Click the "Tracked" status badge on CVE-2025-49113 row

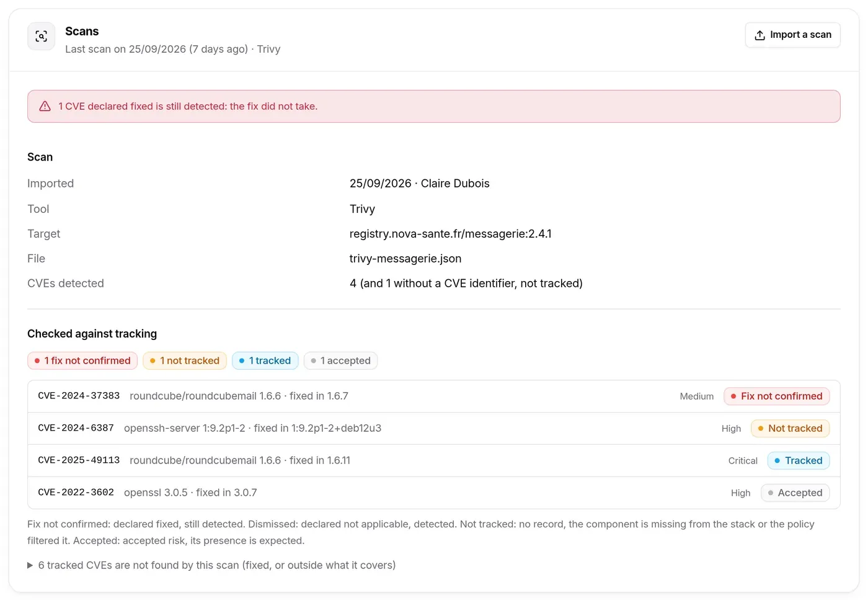(799, 460)
